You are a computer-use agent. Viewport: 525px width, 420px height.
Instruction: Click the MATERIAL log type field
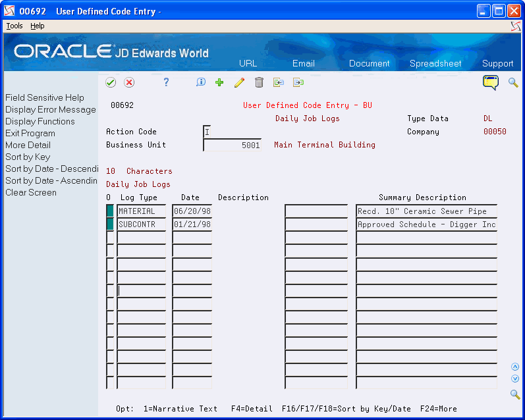coord(141,211)
